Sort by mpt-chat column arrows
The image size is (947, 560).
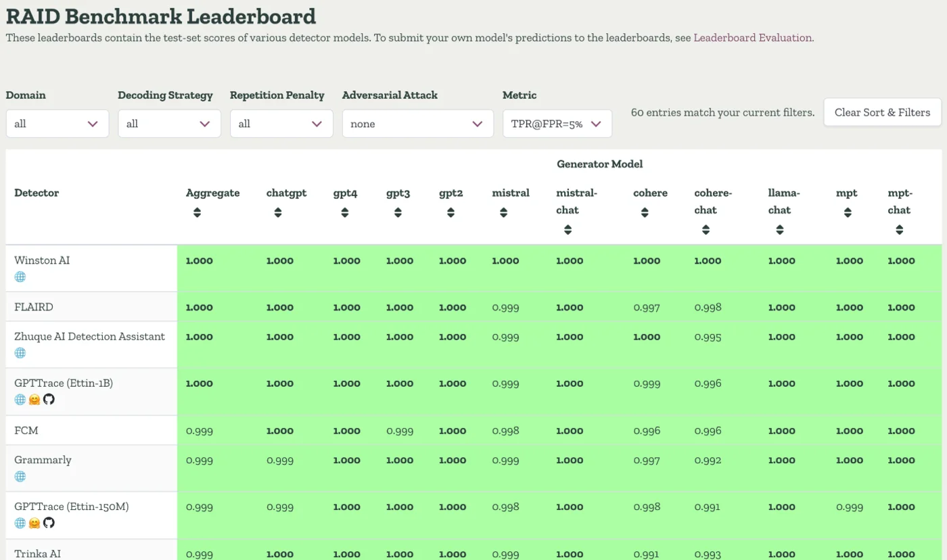coord(899,230)
